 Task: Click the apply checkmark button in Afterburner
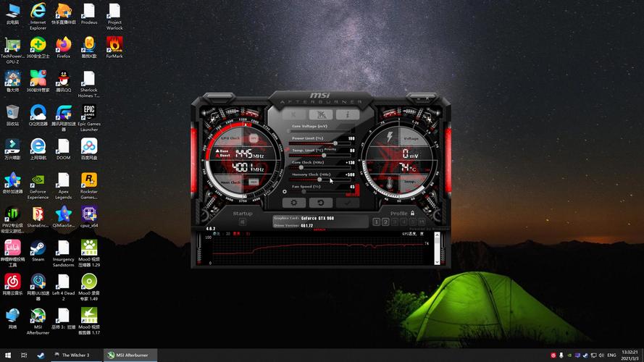coord(348,203)
